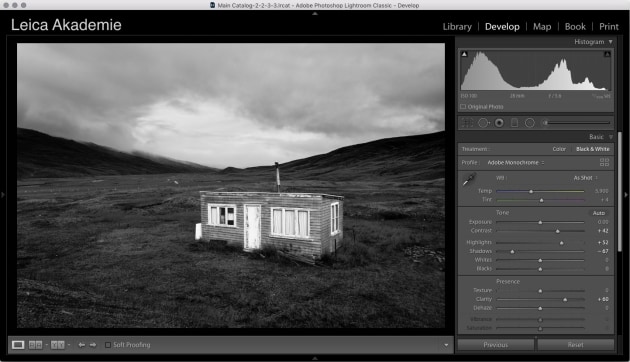Viewport: 630px width, 362px height.
Task: Toggle highlight clipping indicator in histogram
Action: click(x=607, y=54)
